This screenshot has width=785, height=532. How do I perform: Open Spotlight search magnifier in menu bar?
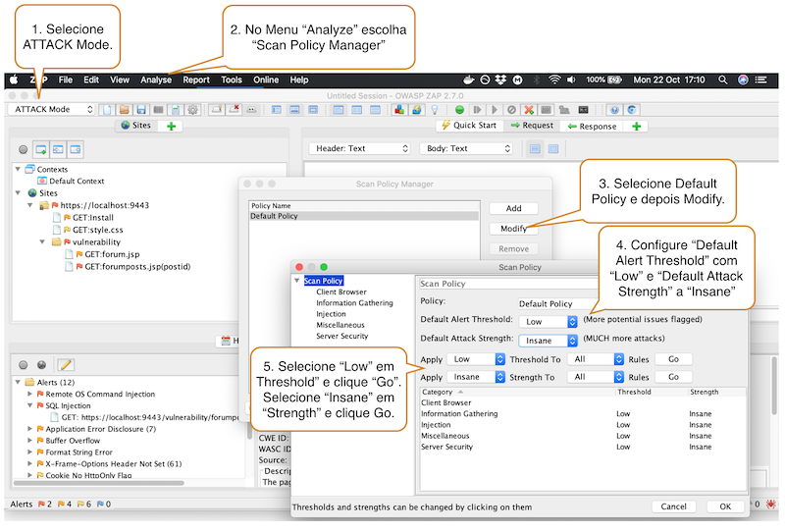tap(722, 80)
